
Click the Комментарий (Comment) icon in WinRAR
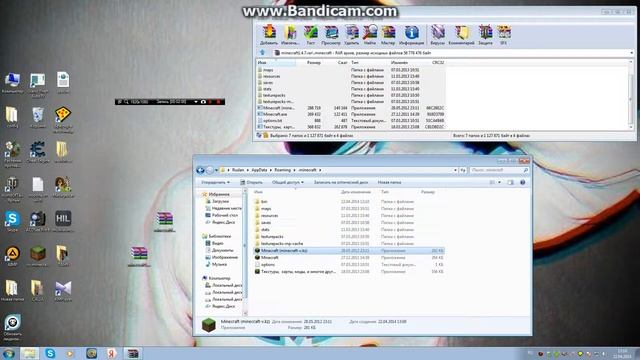(x=462, y=35)
